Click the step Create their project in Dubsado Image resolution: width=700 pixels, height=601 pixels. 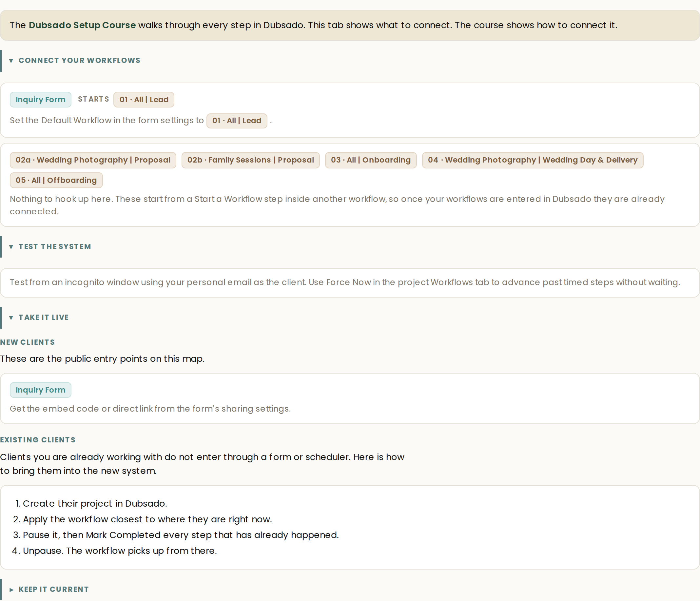[95, 503]
